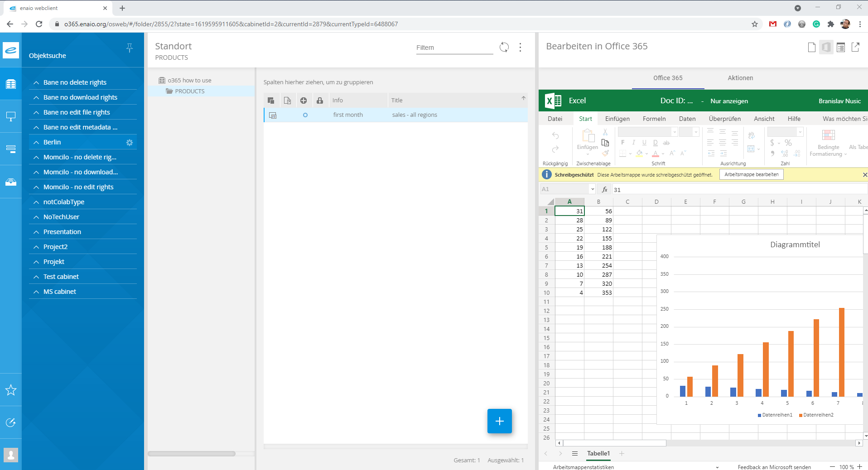Image resolution: width=868 pixels, height=470 pixels.
Task: Select cell B5 containing 188
Action: click(x=598, y=247)
